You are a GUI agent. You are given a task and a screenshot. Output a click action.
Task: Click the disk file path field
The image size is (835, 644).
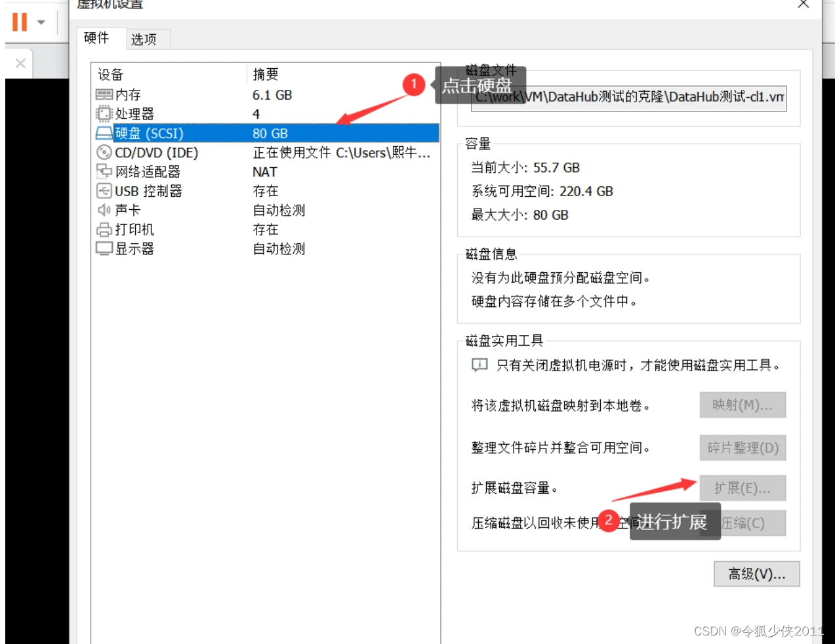(628, 98)
